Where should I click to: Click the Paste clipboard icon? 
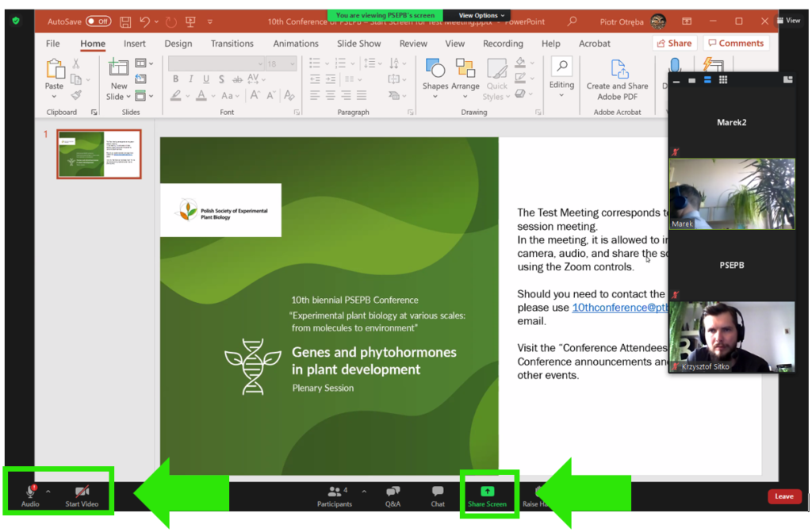[x=55, y=69]
